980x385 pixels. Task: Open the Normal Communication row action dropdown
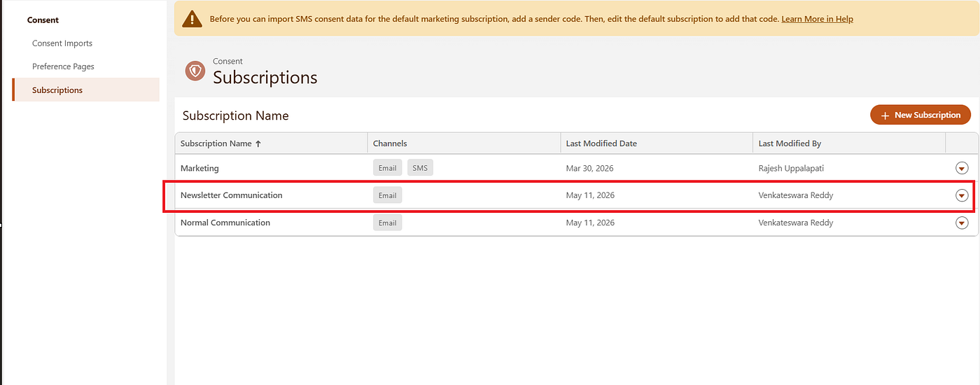click(961, 223)
